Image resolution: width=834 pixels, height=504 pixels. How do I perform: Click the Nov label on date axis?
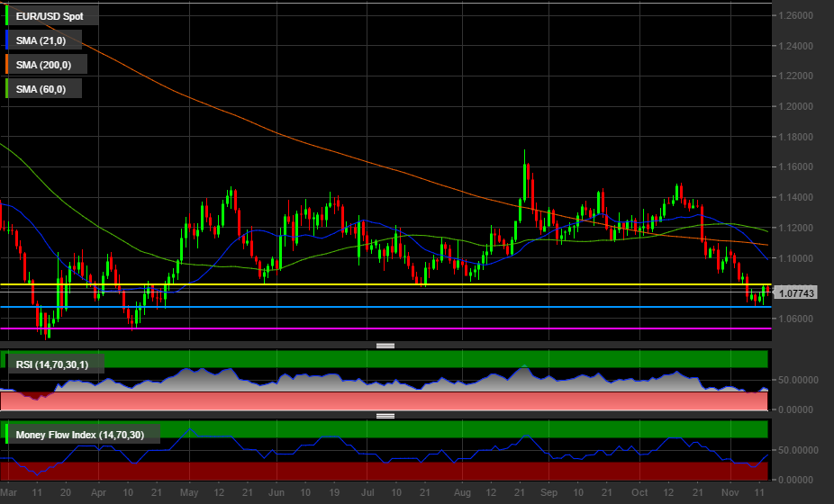(730, 493)
